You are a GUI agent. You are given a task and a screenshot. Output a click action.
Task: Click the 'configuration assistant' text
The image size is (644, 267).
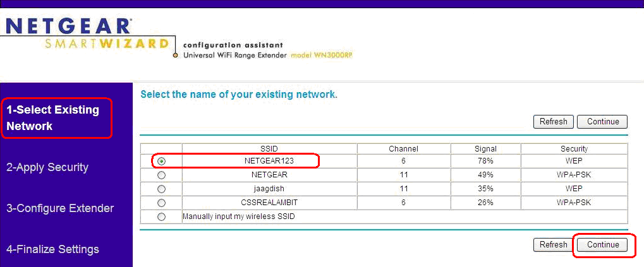click(x=233, y=45)
